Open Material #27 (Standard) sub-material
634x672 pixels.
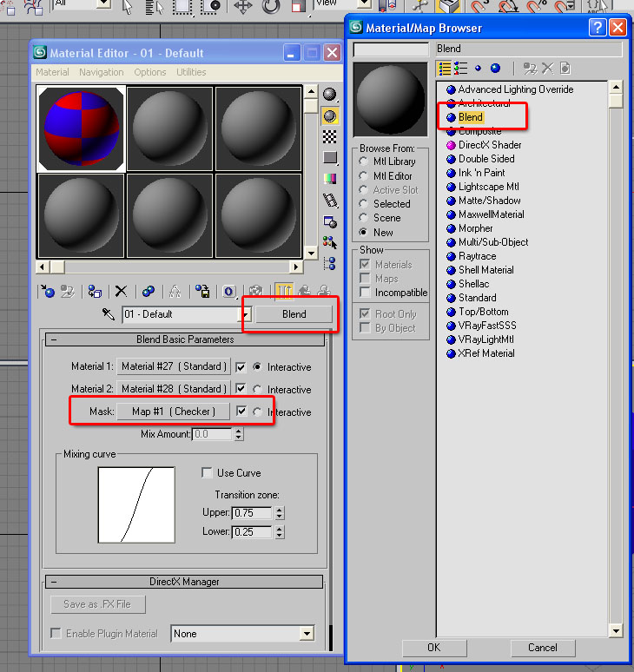(x=174, y=366)
